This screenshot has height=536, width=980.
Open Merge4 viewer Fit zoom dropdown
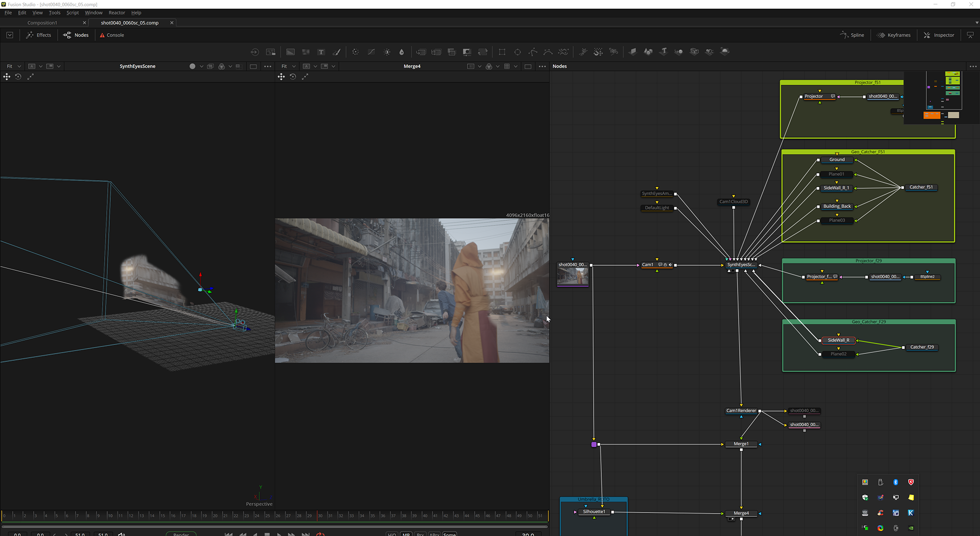point(288,66)
